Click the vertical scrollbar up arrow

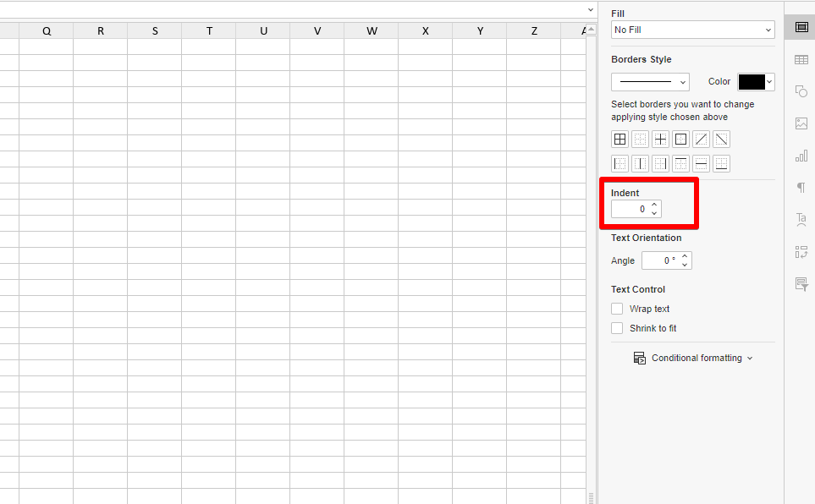point(591,29)
